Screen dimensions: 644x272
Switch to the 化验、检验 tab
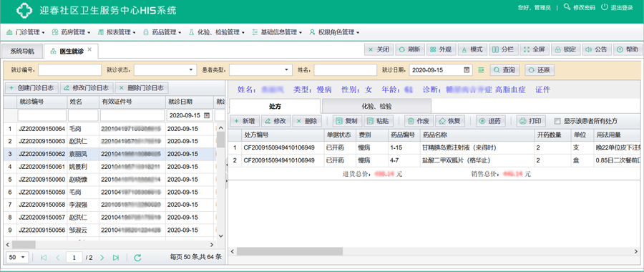click(x=376, y=106)
